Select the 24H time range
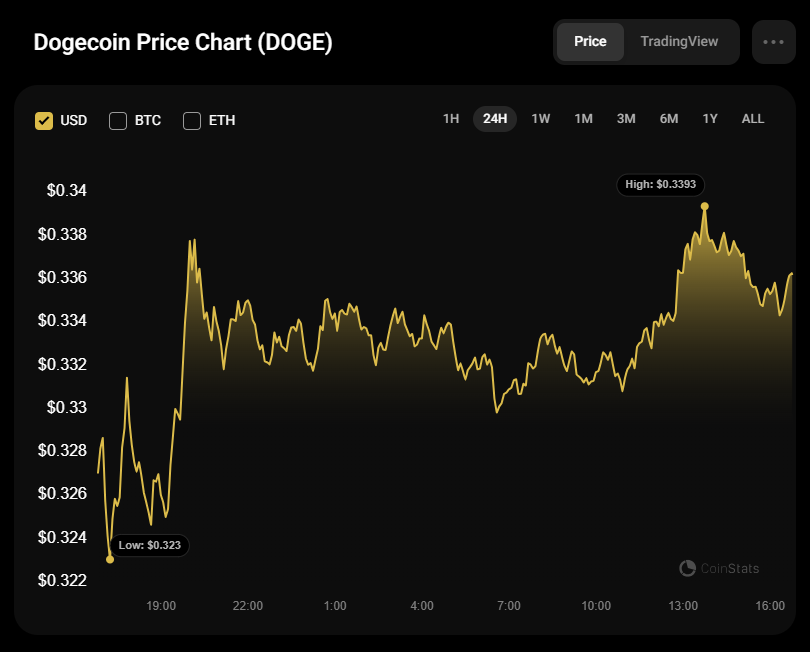The width and height of the screenshot is (810, 652). tap(495, 119)
